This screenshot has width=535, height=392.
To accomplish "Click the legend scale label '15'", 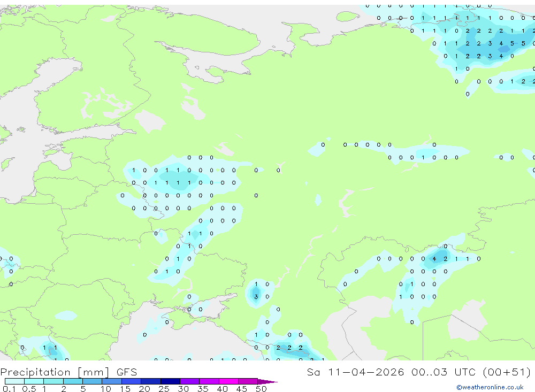I will [125, 389].
